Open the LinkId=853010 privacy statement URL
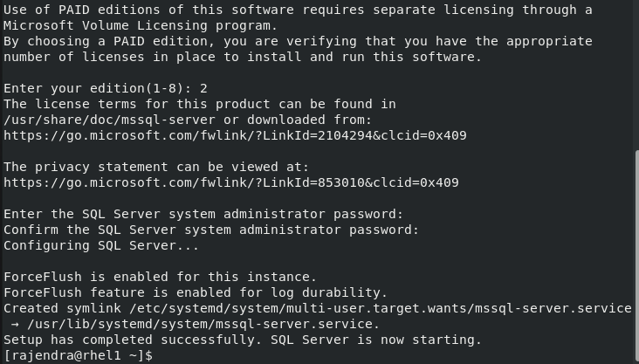This screenshot has width=639, height=364. pyautogui.click(x=230, y=182)
